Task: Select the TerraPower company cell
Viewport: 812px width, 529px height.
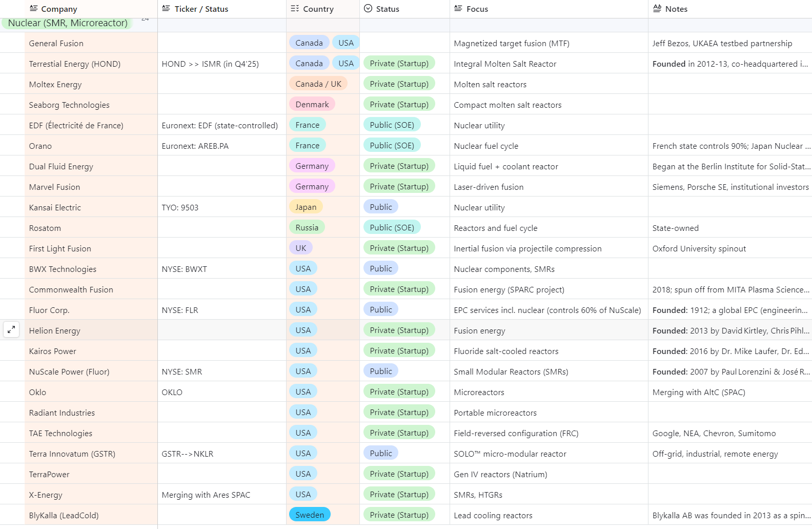Action: 91,474
